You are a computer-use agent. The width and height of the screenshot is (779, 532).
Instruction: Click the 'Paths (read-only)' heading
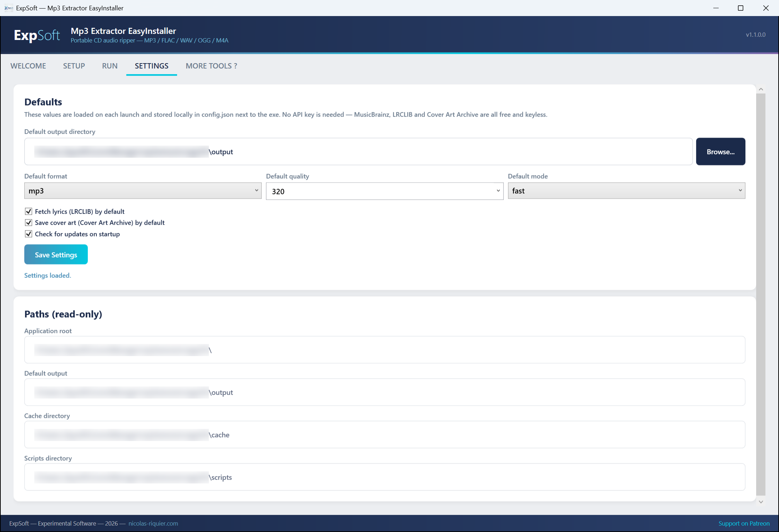[63, 314]
